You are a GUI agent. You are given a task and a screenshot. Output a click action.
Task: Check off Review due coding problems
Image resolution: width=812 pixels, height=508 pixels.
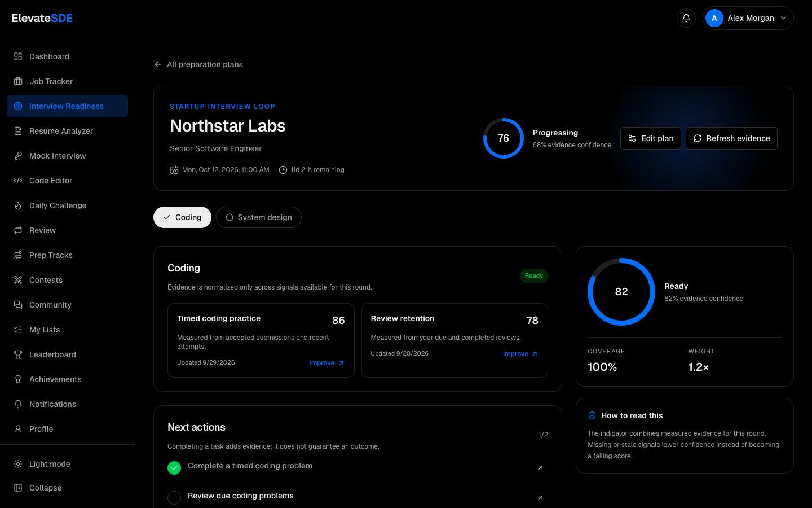click(x=174, y=498)
